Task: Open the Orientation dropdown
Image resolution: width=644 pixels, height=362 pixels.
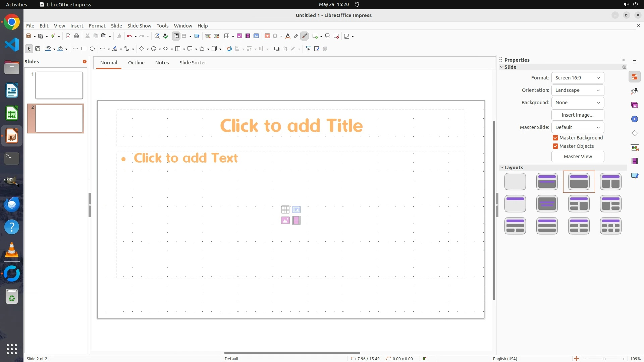Action: coord(578,90)
